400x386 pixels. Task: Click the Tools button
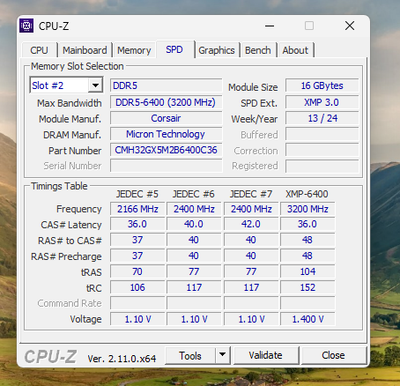click(x=190, y=355)
